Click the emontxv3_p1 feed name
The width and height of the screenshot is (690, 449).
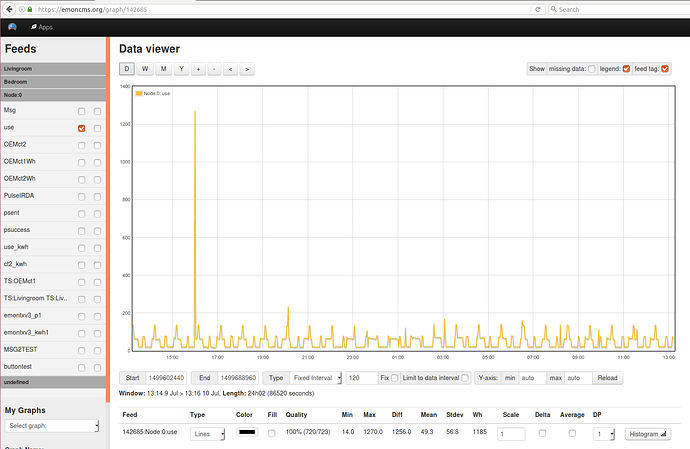(x=22, y=316)
